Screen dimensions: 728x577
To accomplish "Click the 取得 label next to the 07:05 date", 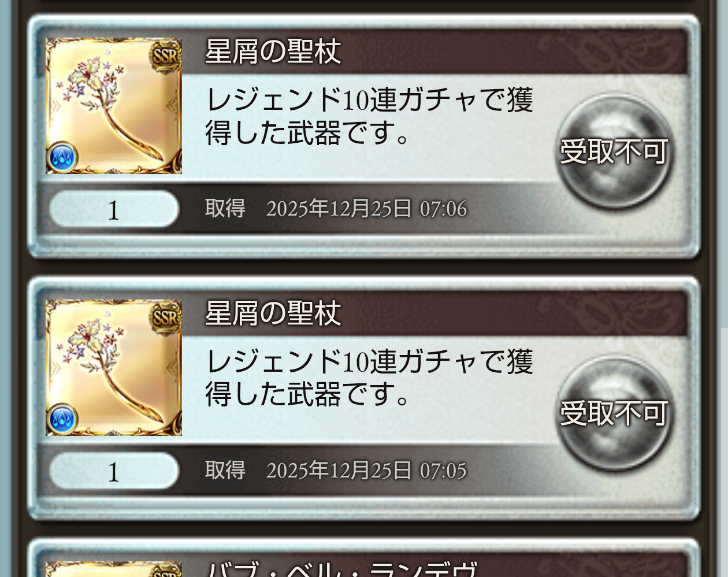I will coord(225,471).
